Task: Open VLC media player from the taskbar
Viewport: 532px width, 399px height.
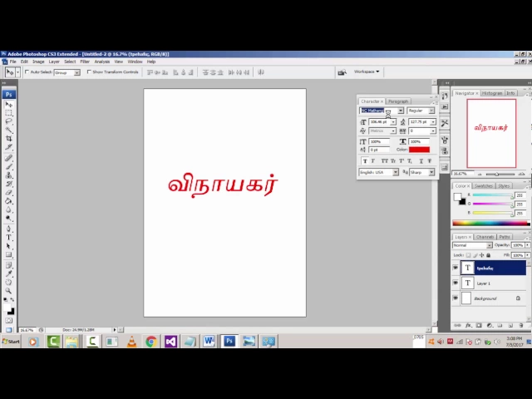Action: (131, 341)
